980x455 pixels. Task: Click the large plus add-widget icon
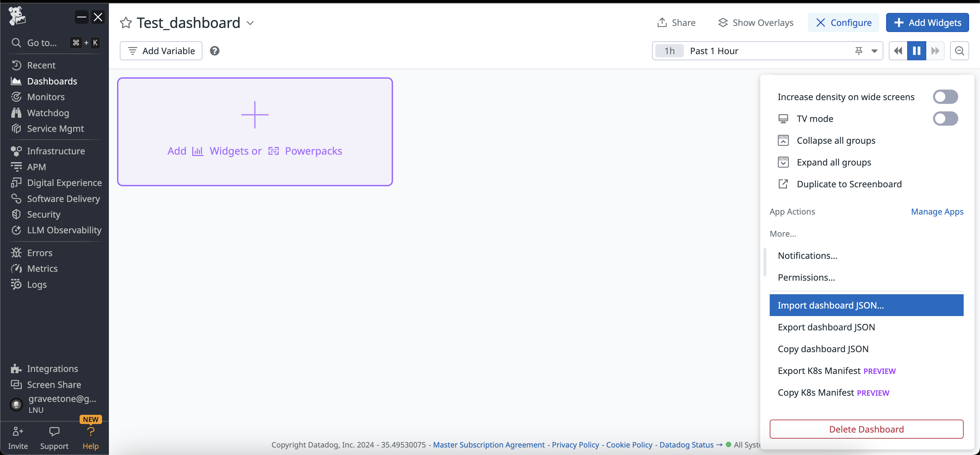tap(255, 114)
